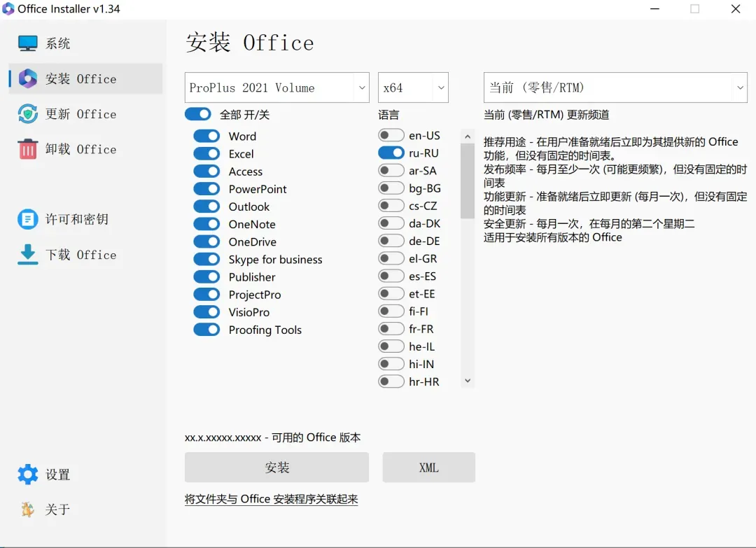Turn off the Excel toggle
Screen dimensions: 756x548
pyautogui.click(x=206, y=154)
